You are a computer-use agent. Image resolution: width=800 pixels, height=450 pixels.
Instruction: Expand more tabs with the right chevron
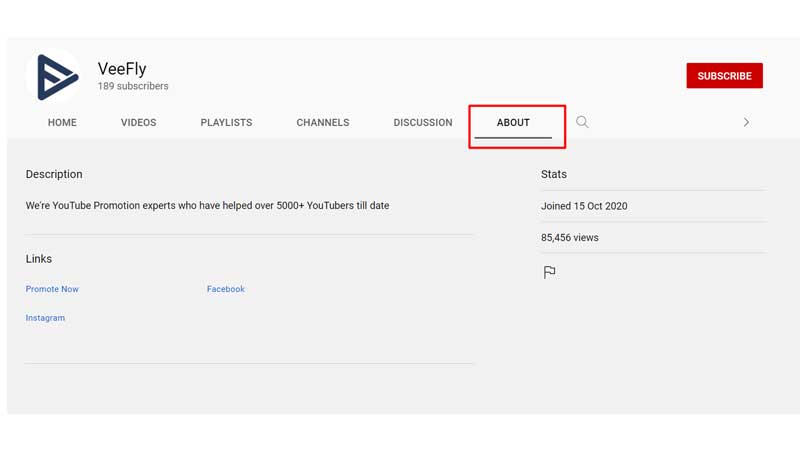click(x=746, y=122)
